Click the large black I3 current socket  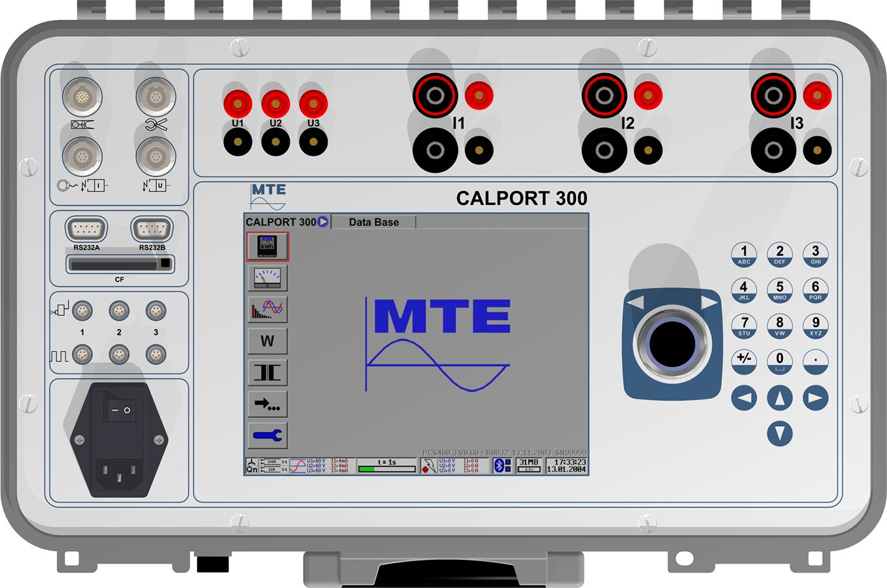pos(773,150)
